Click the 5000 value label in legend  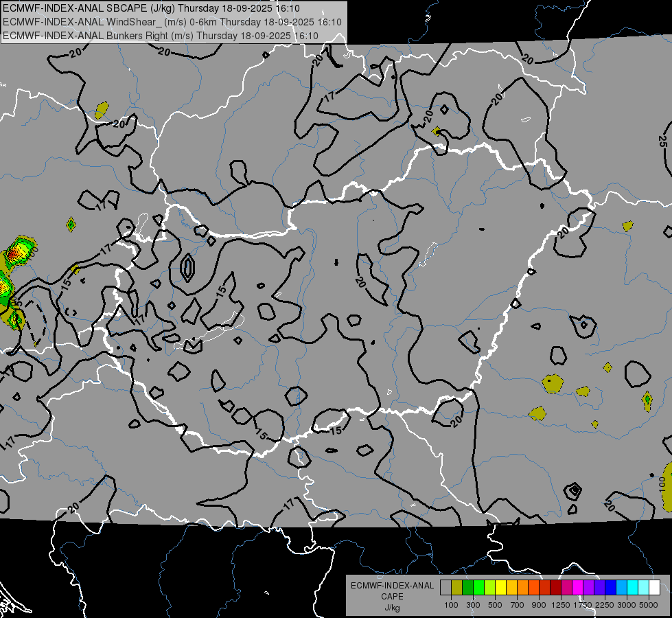(649, 605)
